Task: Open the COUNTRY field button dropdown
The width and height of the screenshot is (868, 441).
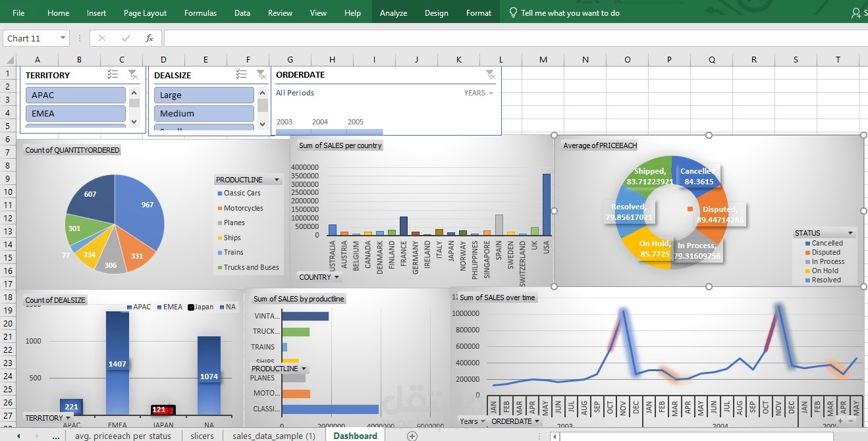Action: (319, 277)
